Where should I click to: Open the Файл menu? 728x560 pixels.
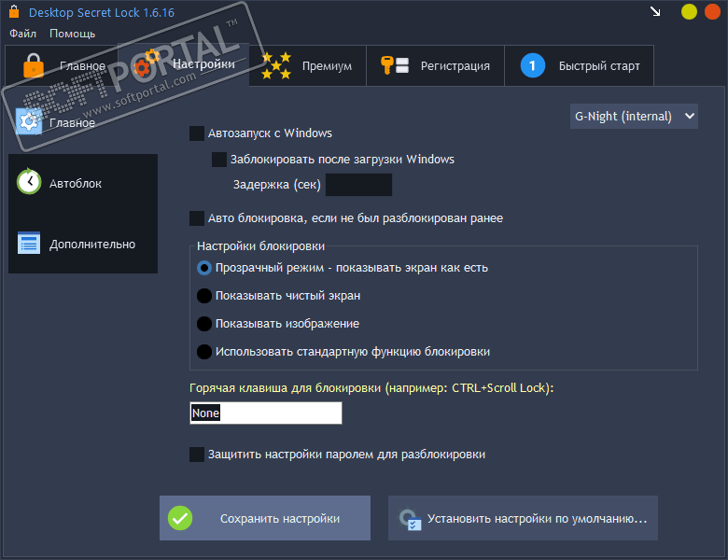[22, 34]
